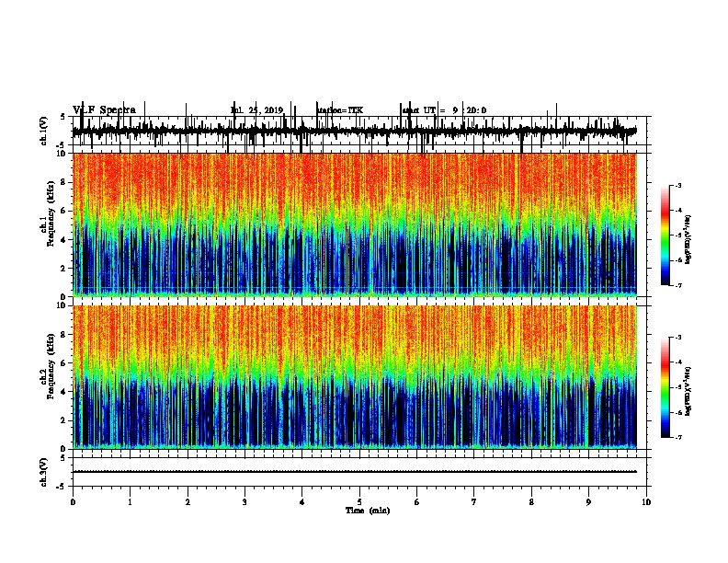Click the ch.1 voltage waveform trace
Image resolution: width=728 pixels, height=563 pixels.
tap(354, 132)
